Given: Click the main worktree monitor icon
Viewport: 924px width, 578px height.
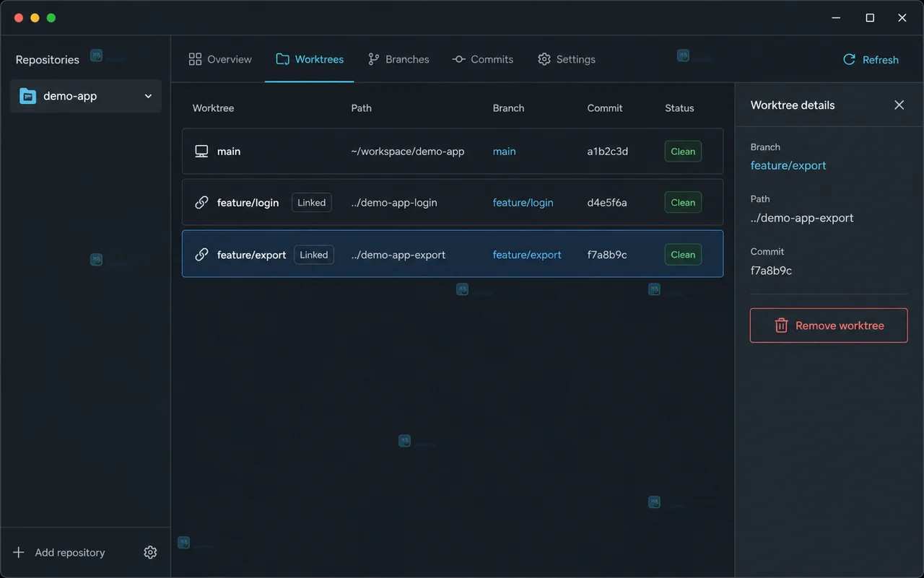Looking at the screenshot, I should (201, 152).
